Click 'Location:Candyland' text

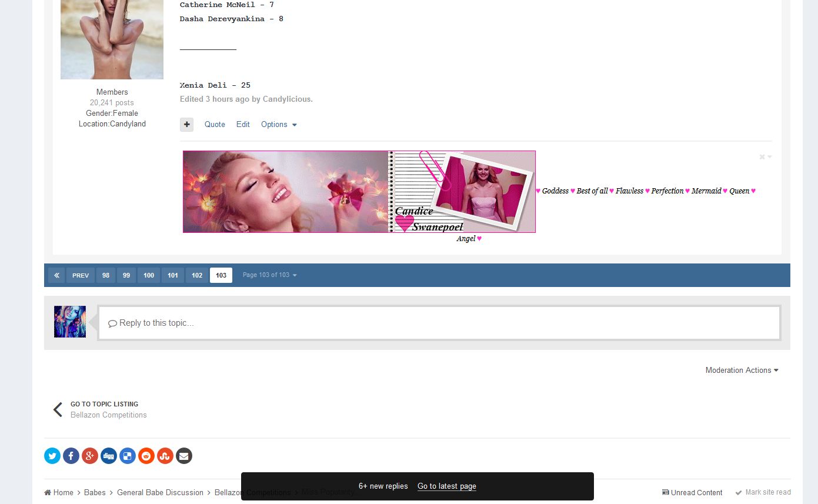coord(112,124)
